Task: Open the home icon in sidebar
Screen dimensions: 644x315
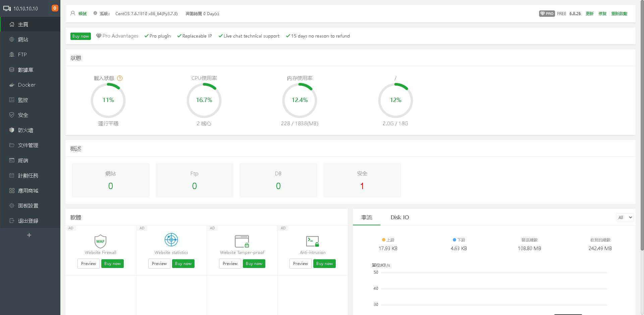Action: tap(12, 24)
